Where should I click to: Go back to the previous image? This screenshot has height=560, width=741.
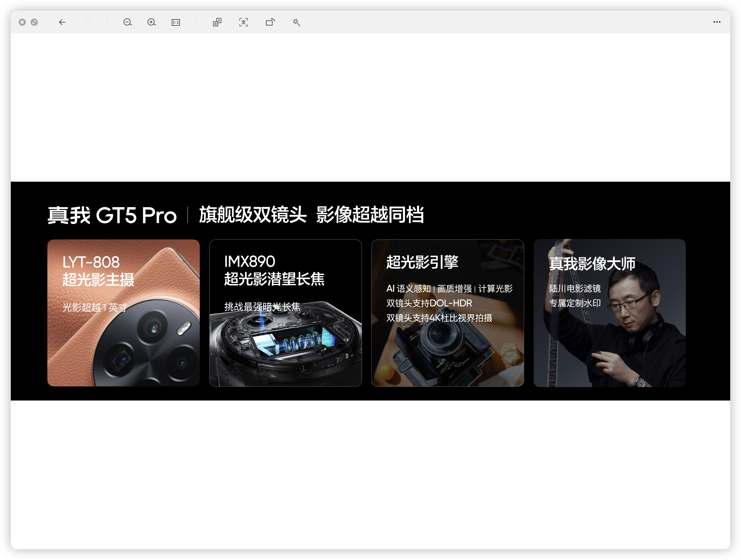tap(62, 22)
